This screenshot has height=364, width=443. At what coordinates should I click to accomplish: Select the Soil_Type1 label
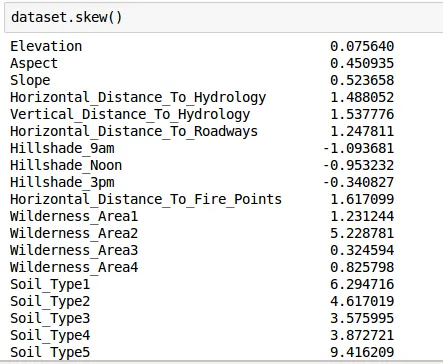click(50, 285)
